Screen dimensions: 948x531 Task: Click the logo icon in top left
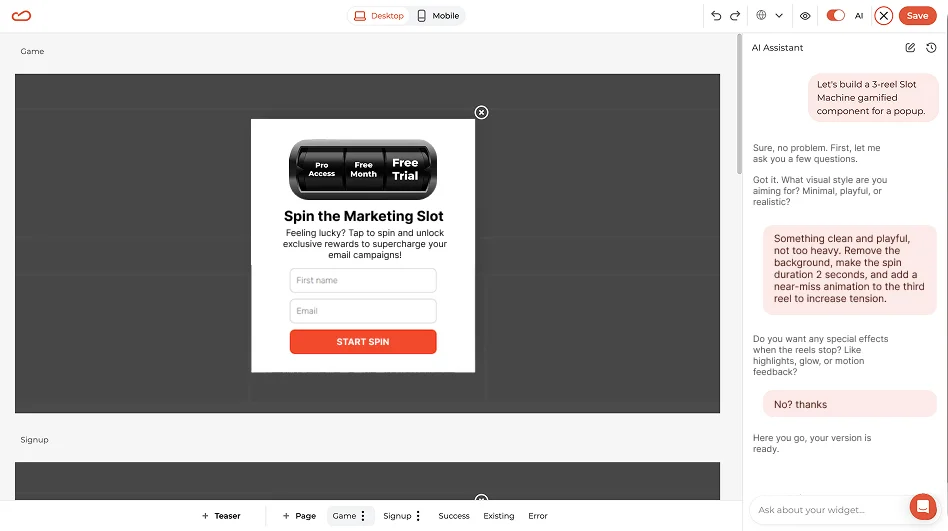[x=21, y=16]
